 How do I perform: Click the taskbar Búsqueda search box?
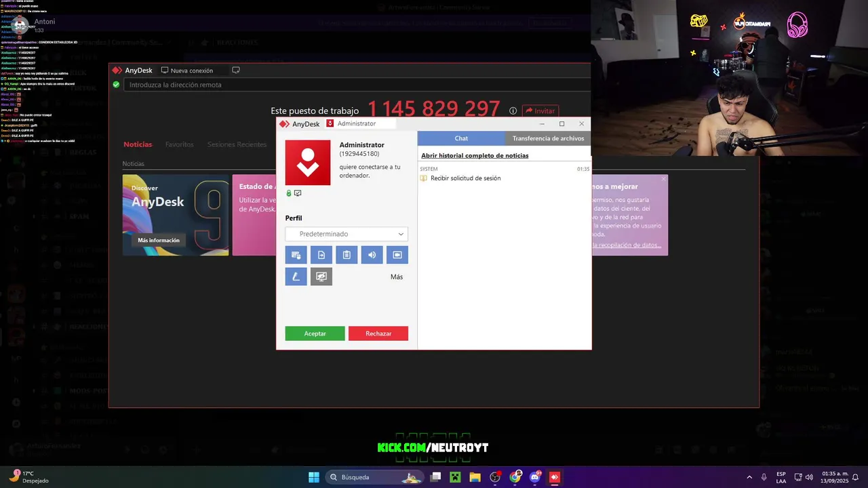(x=374, y=477)
